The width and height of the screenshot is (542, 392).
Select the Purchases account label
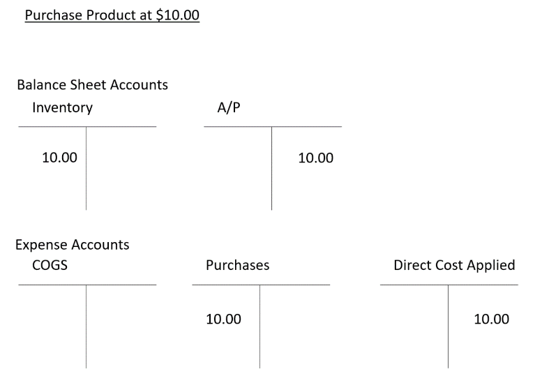click(237, 265)
